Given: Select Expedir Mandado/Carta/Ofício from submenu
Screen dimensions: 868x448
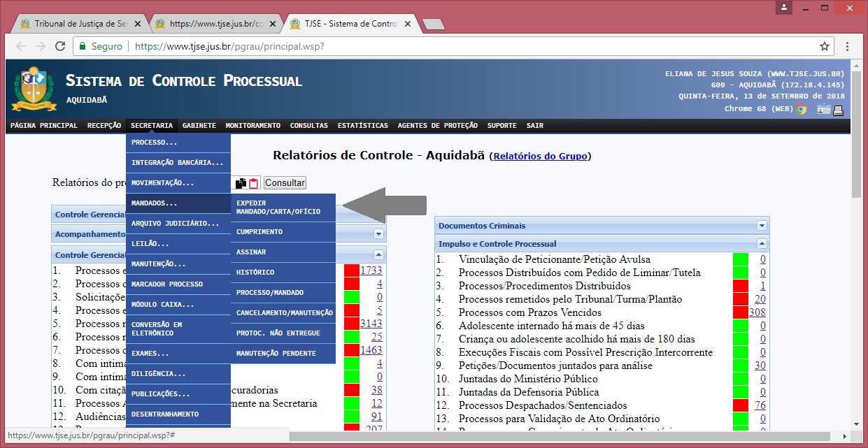Looking at the screenshot, I should [283, 207].
